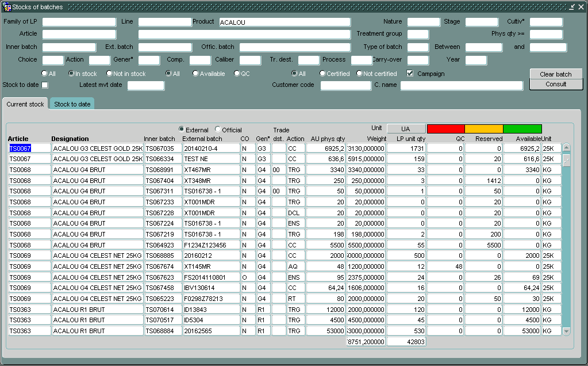Choose the QC radio option in the filters
The width and height of the screenshot is (588, 366).
237,73
